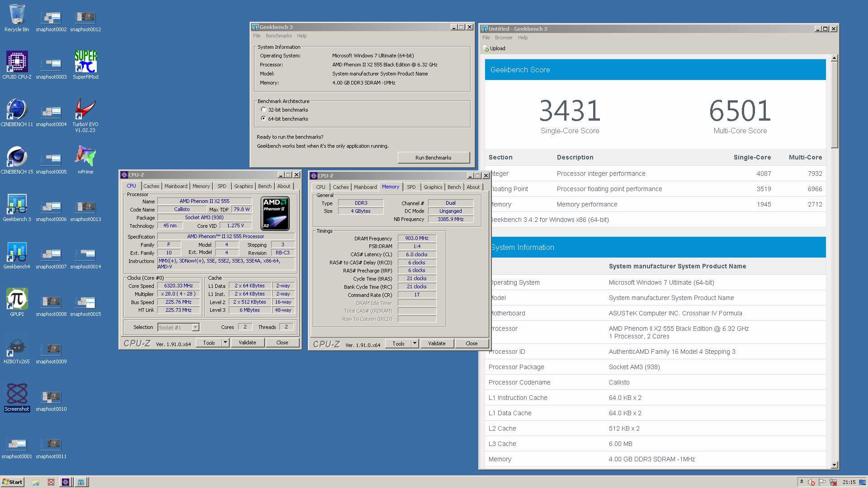The image size is (868, 488).
Task: Open the snaphsot0006 desktop file
Action: tap(51, 211)
